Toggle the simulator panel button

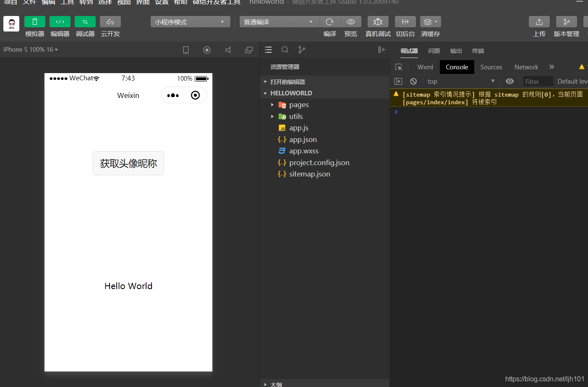tap(35, 22)
